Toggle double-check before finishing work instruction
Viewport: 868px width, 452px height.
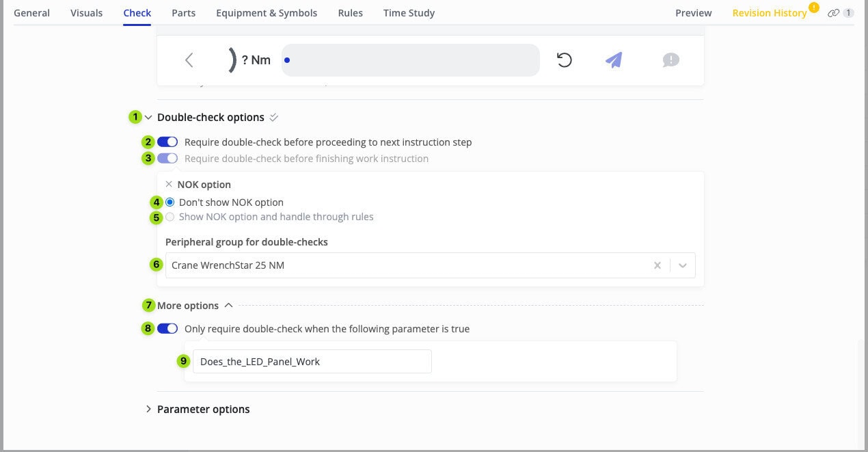click(167, 159)
